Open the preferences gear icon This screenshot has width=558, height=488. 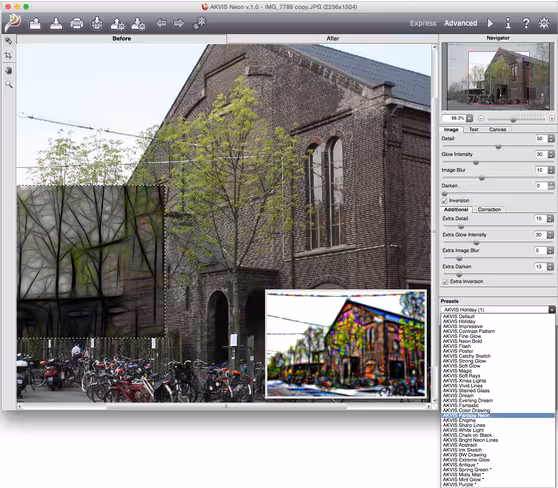544,23
